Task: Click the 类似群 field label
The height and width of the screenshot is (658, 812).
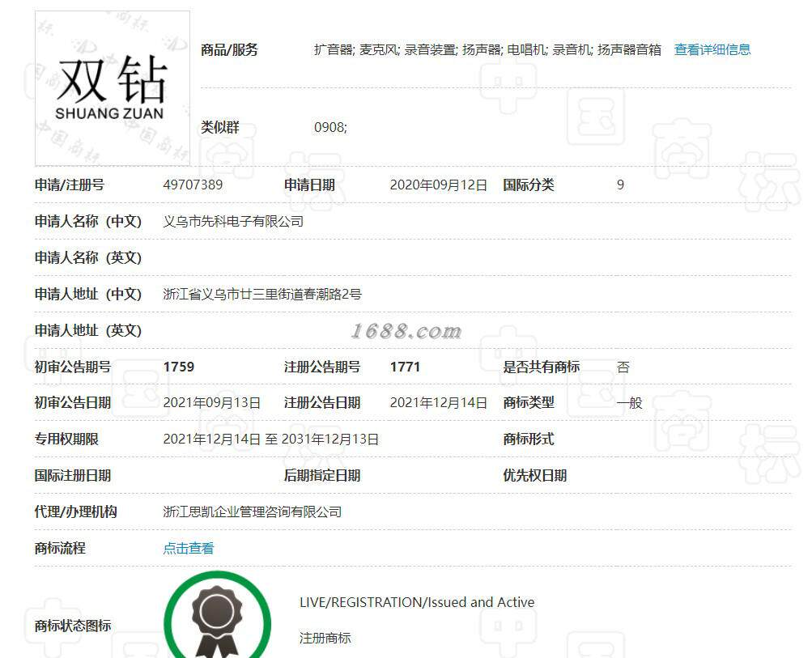Action: click(x=220, y=127)
